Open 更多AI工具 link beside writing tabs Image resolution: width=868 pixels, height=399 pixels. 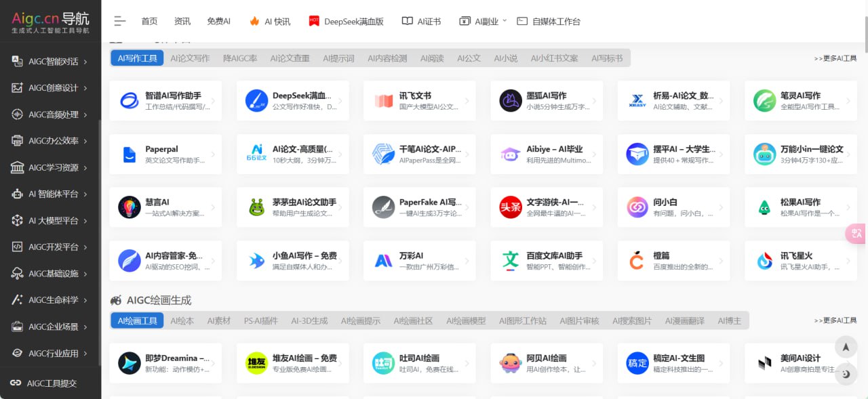[835, 58]
